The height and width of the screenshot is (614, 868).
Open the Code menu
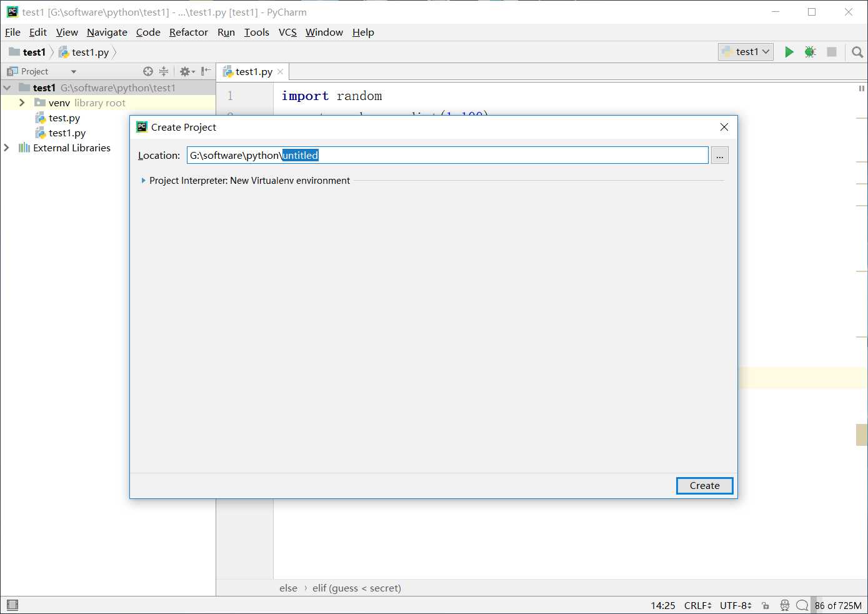point(148,33)
